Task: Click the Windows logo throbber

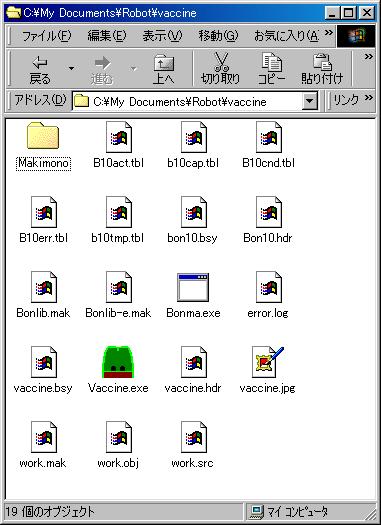Action: (356, 35)
